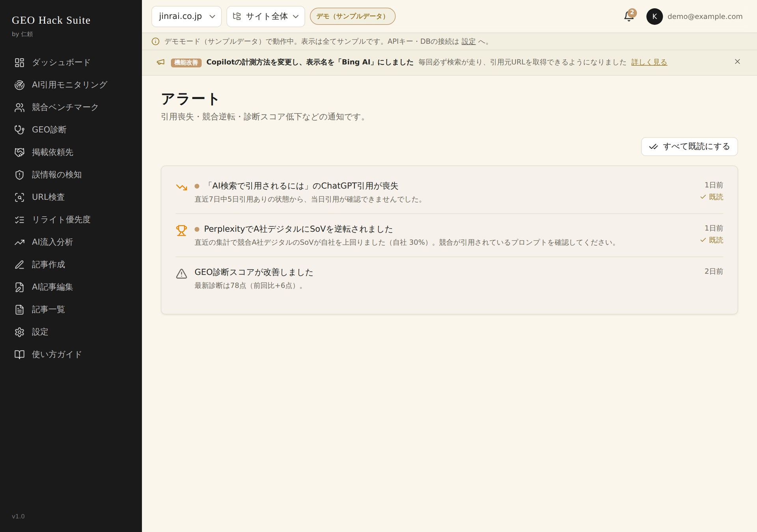Viewport: 757px width, 532px height.
Task: Click the 設定 gear icon
Action: 19,332
